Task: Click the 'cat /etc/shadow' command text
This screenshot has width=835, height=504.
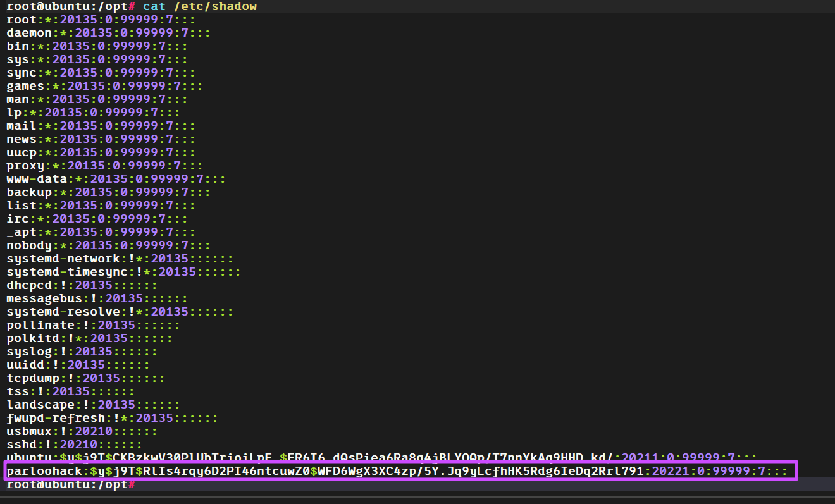Action: click(199, 6)
